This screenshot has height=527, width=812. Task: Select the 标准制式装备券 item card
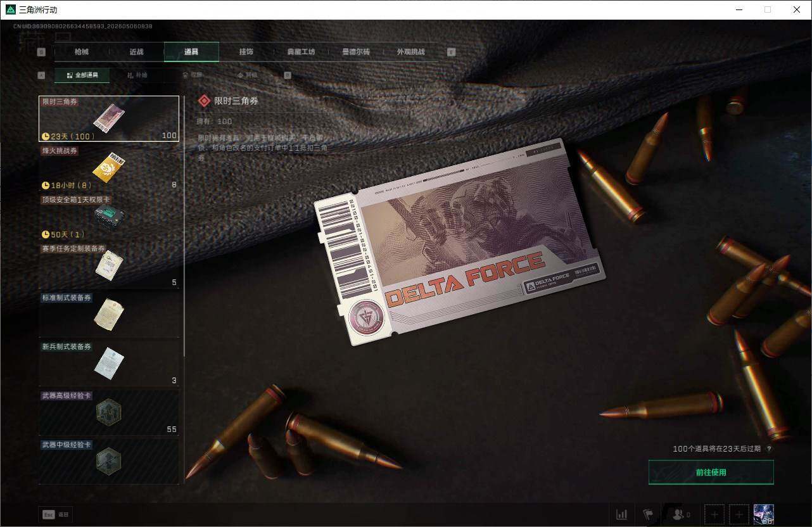pos(109,315)
